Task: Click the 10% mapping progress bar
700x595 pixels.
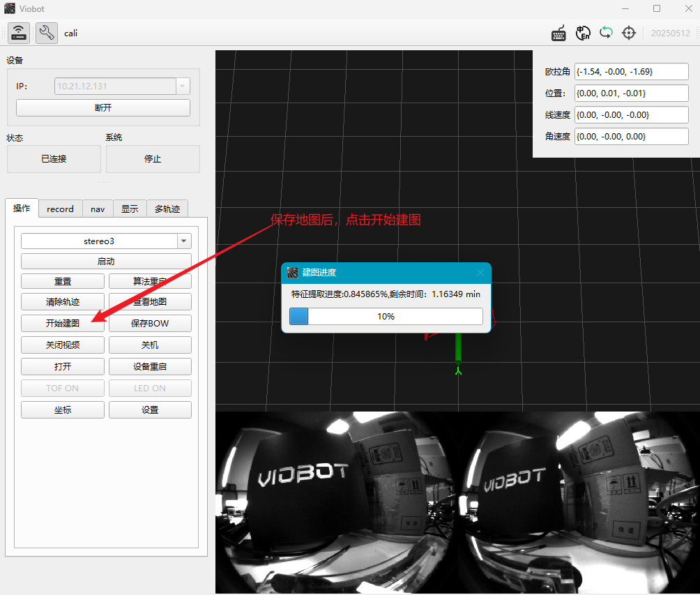Action: click(x=386, y=316)
